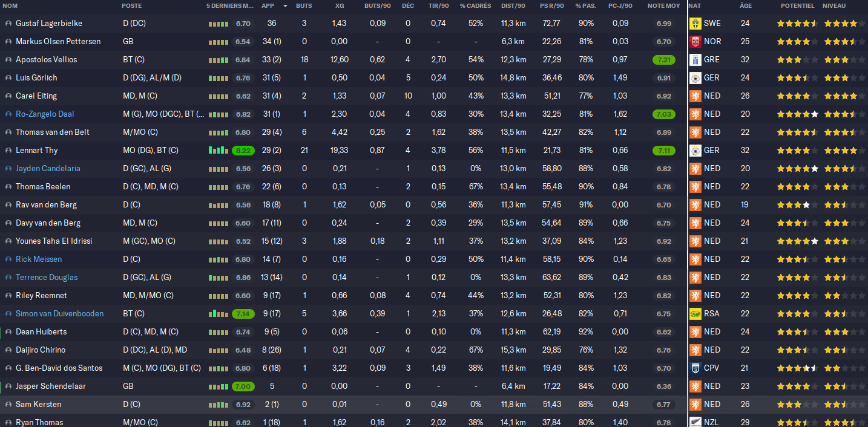Click the Netherlands flag in Daijiro Chirino's row

tap(695, 350)
